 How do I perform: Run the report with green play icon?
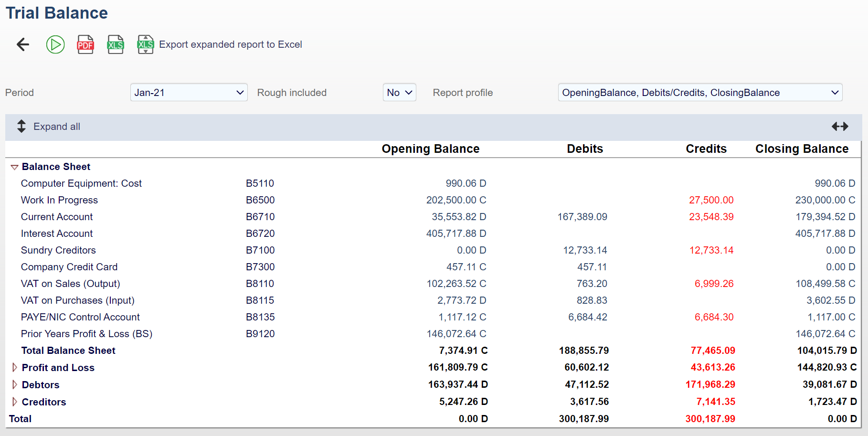[x=55, y=44]
